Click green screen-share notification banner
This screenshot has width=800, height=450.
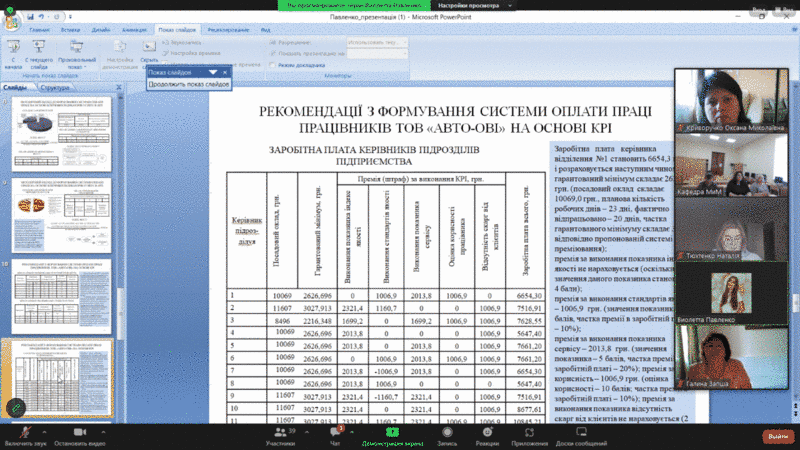(x=354, y=6)
